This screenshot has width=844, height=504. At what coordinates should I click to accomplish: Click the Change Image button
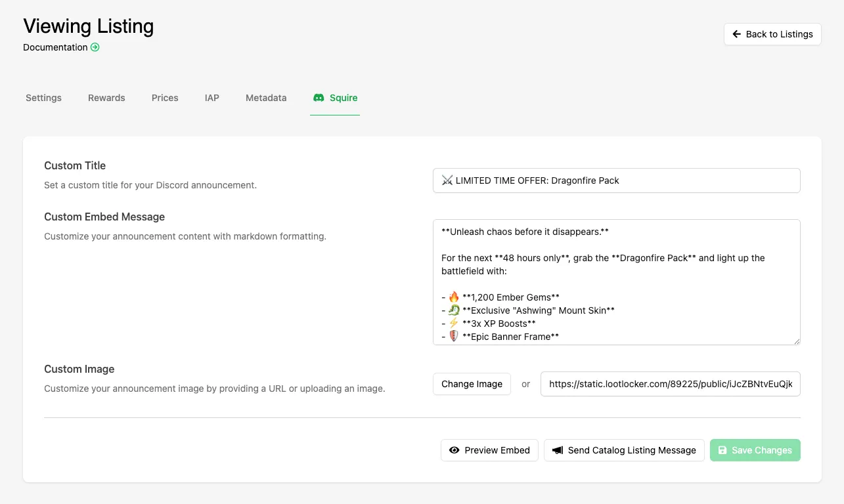472,384
